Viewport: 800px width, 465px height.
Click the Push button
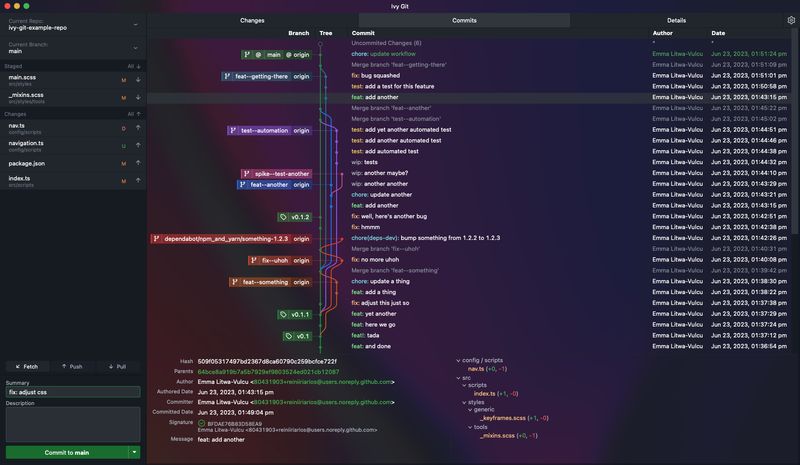pyautogui.click(x=72, y=366)
